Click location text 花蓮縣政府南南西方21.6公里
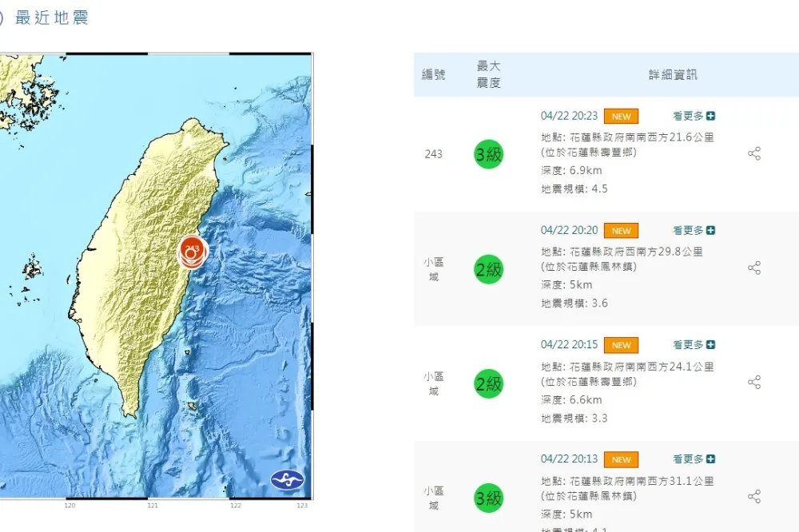 (642, 137)
